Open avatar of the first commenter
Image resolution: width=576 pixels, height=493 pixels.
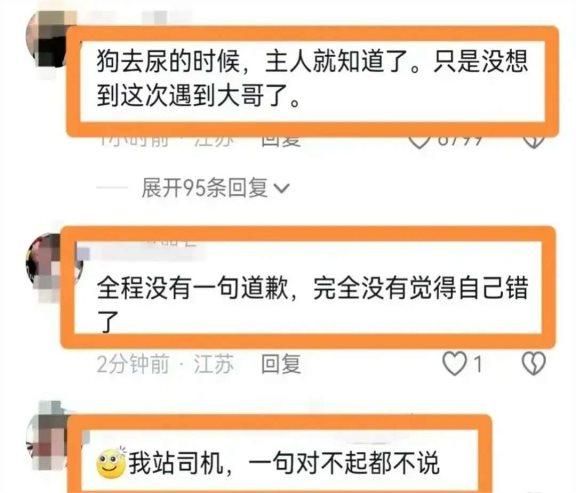click(50, 39)
